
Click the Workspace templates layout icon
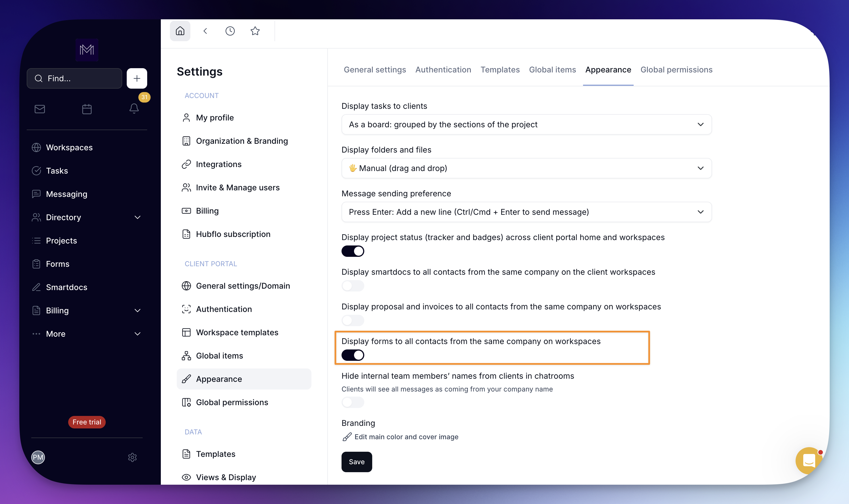click(186, 332)
